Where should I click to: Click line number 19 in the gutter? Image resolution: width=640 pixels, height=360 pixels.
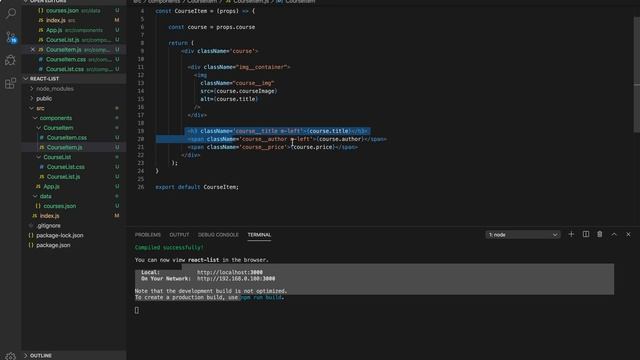pos(141,131)
